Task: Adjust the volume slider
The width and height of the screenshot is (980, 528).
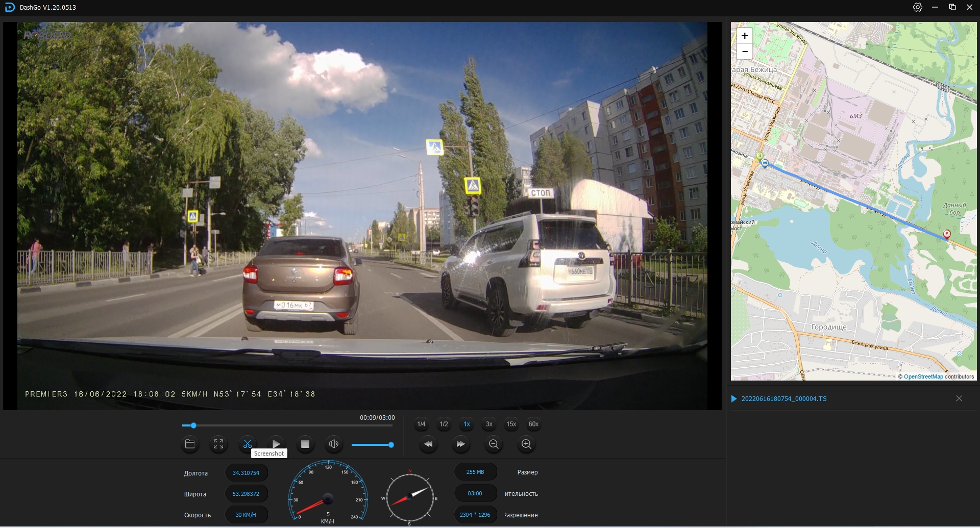Action: [x=373, y=445]
